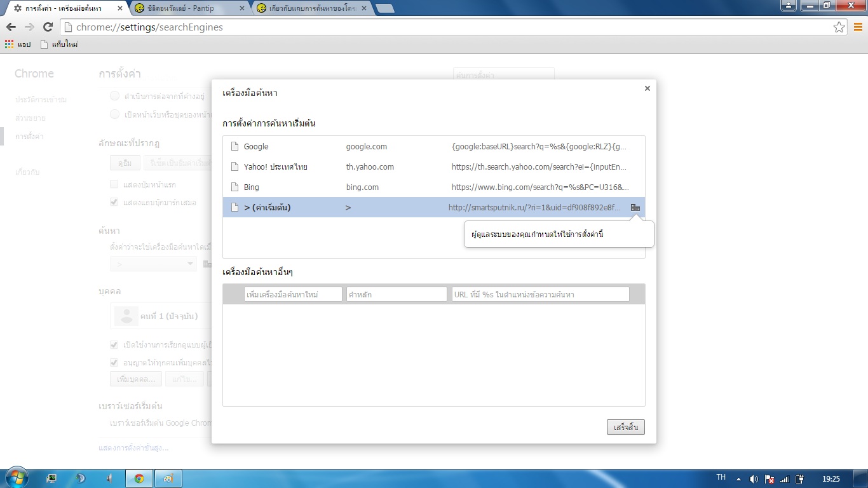Bookmark this page with the star icon
This screenshot has width=868, height=488.
(x=839, y=27)
